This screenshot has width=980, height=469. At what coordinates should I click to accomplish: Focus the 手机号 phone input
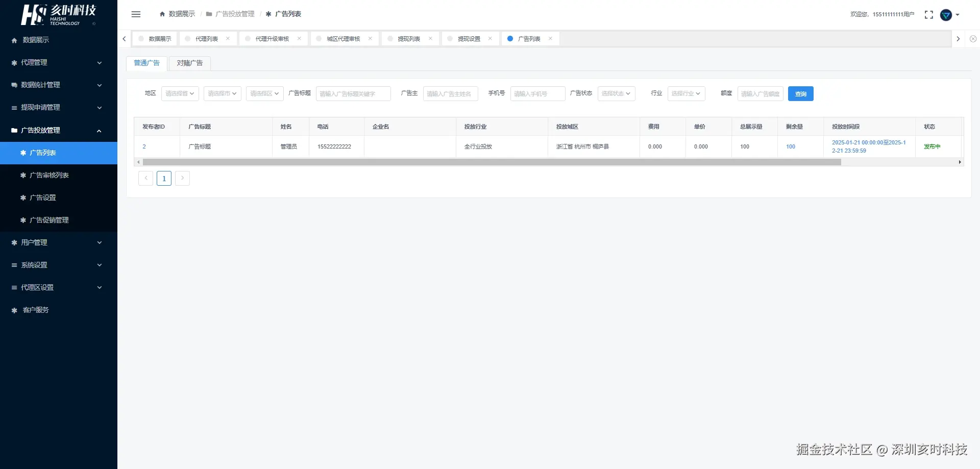(538, 93)
